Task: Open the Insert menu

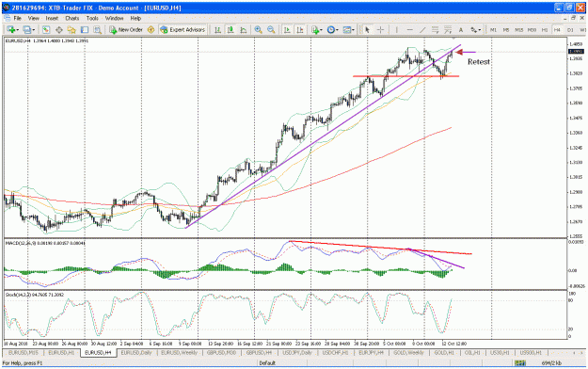Action: [x=52, y=18]
